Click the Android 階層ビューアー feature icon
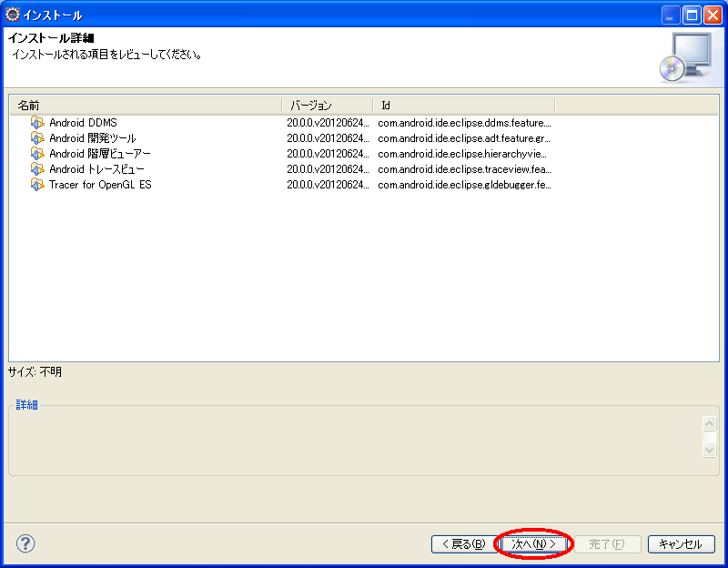728x568 pixels. (x=37, y=154)
